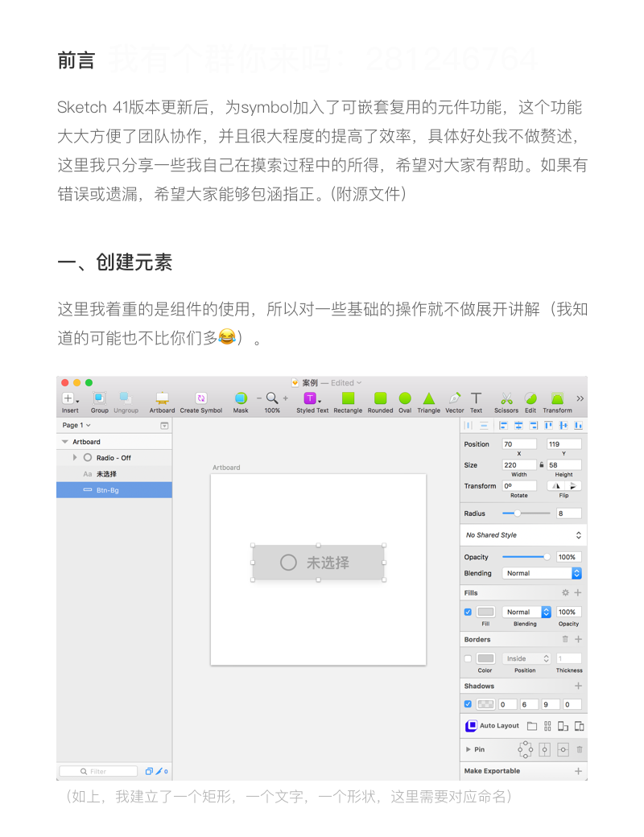This screenshot has width=644, height=837.
Task: Flip the layer horizontally
Action: (x=556, y=486)
